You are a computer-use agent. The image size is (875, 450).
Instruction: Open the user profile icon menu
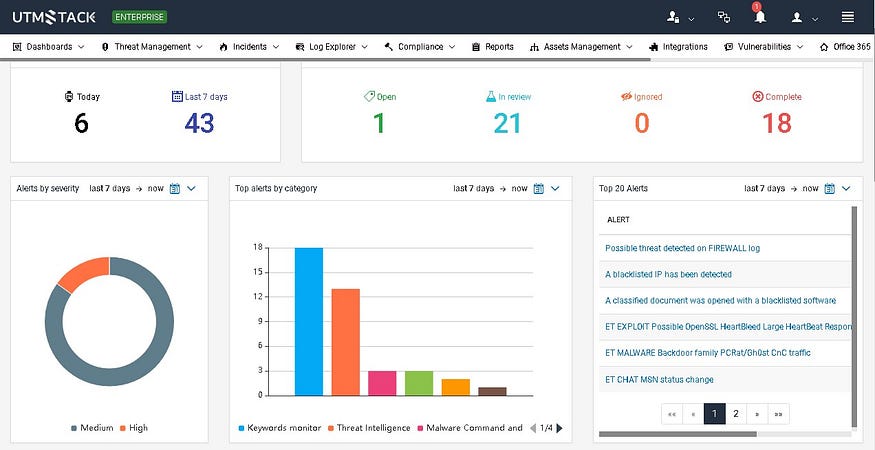click(797, 17)
